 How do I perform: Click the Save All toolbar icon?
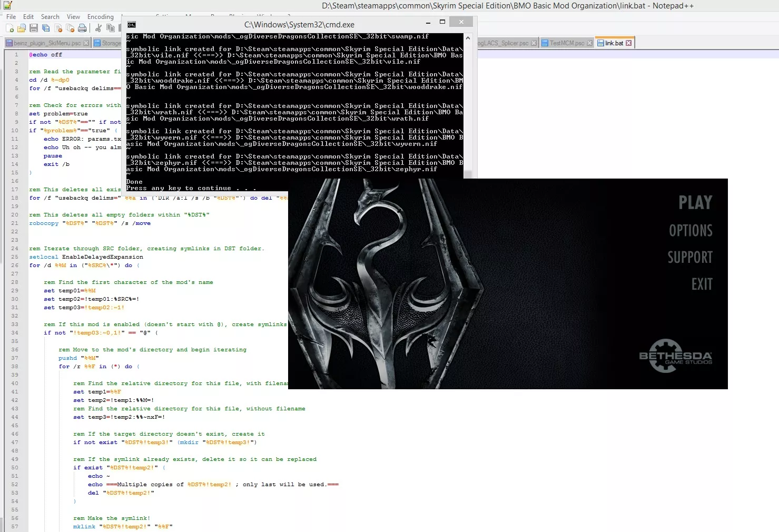46,28
